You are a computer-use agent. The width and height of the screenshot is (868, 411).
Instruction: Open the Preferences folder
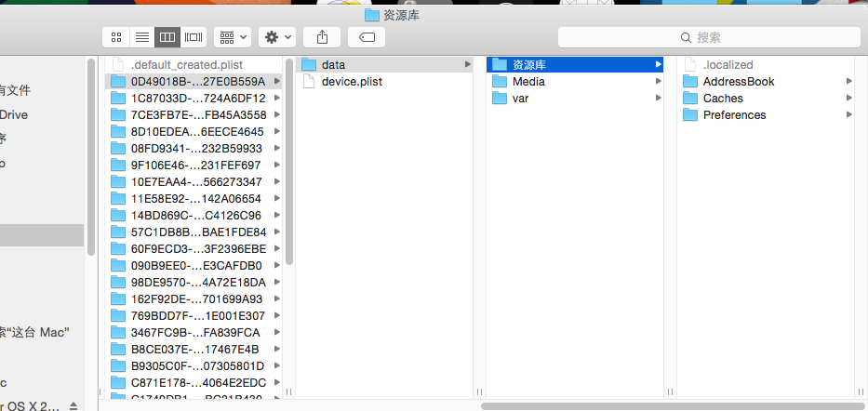(734, 115)
